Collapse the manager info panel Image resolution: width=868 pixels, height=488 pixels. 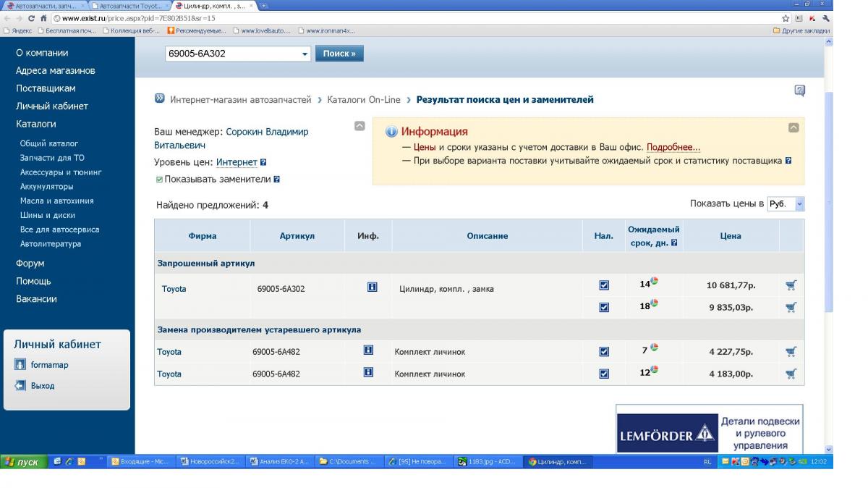[359, 126]
